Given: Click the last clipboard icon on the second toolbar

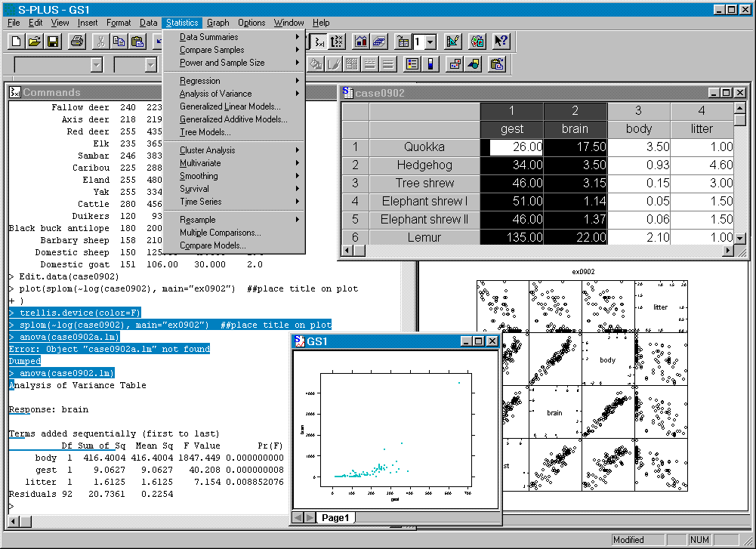Looking at the screenshot, I should pos(497,64).
